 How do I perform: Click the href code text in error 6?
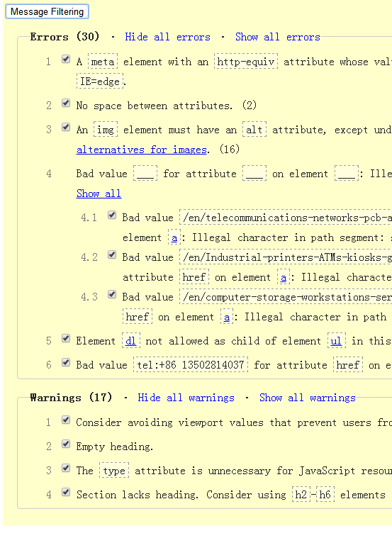[348, 365]
